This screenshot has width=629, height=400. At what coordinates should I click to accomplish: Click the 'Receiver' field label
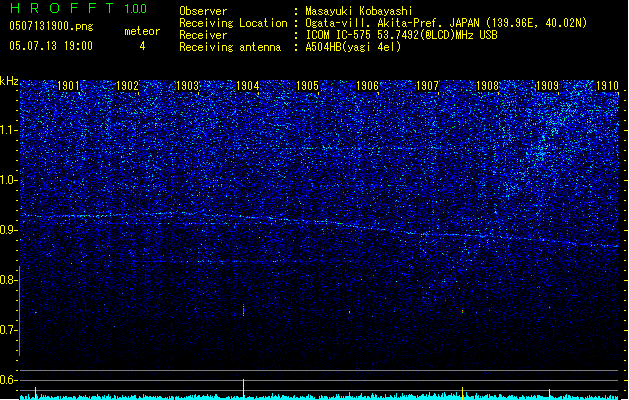tap(203, 35)
